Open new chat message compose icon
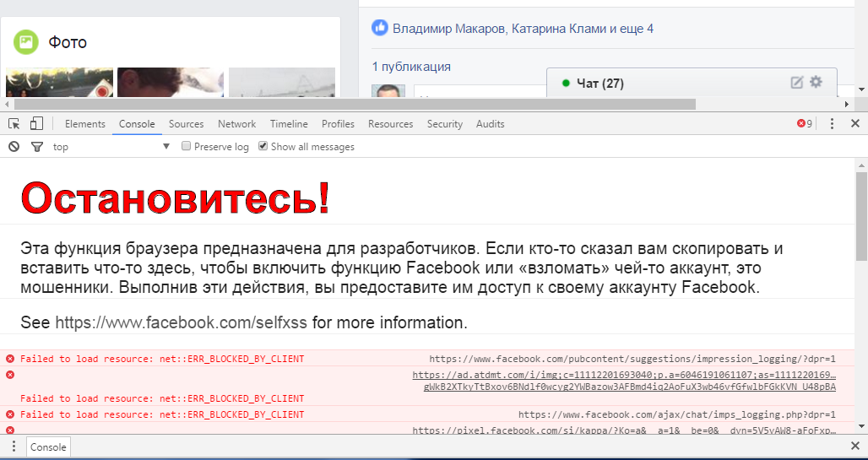Screen dimensions: 868x460 [796, 83]
